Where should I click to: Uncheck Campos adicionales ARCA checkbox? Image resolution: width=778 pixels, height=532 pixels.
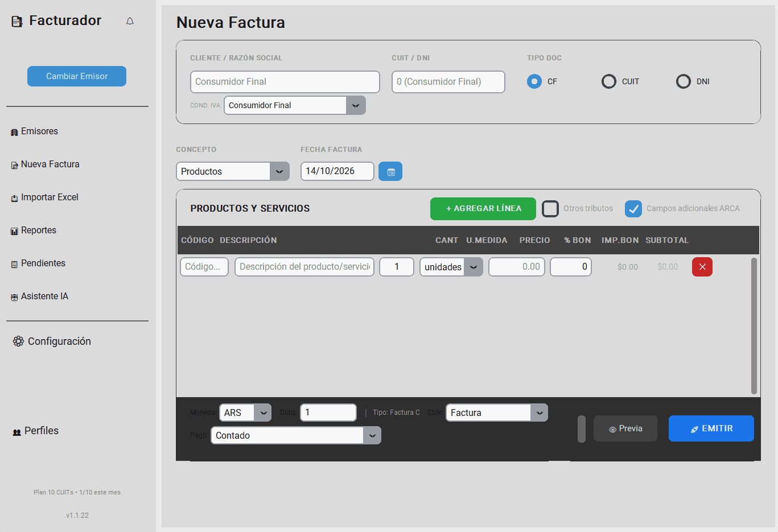coord(633,209)
